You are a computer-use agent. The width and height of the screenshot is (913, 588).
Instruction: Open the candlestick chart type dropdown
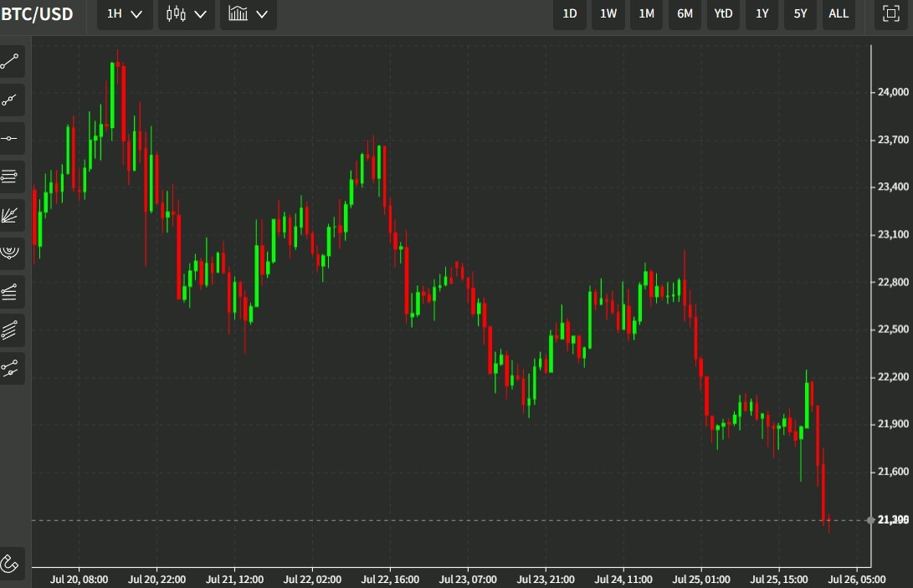(x=187, y=14)
